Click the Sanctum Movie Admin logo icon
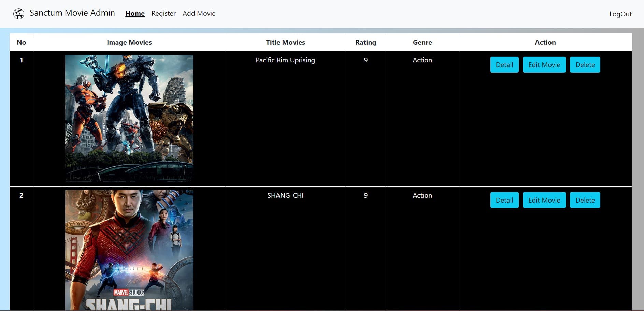 point(19,14)
